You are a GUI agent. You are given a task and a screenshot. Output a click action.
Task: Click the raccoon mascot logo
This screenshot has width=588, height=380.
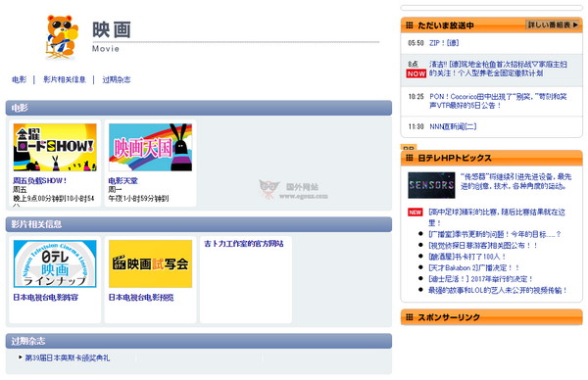(x=62, y=36)
